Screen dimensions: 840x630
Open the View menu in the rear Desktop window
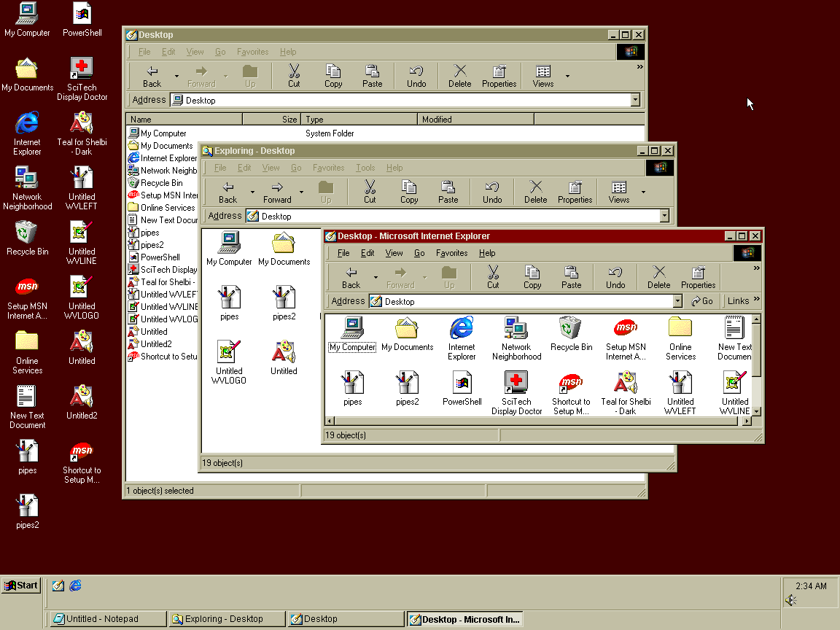pos(195,52)
